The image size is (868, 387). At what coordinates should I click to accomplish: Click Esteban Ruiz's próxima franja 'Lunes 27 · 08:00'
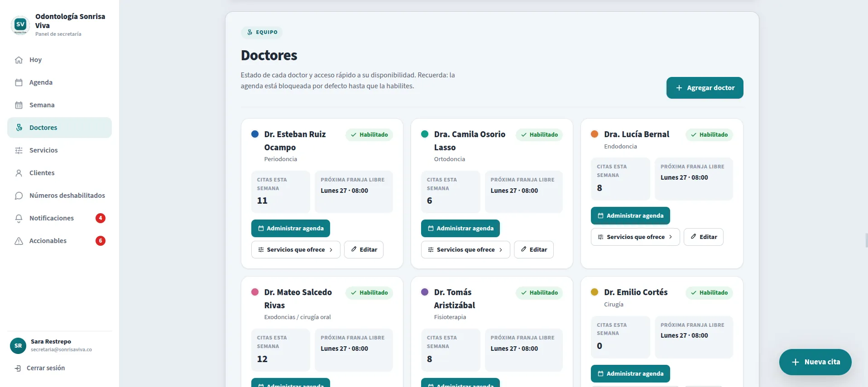point(344,191)
